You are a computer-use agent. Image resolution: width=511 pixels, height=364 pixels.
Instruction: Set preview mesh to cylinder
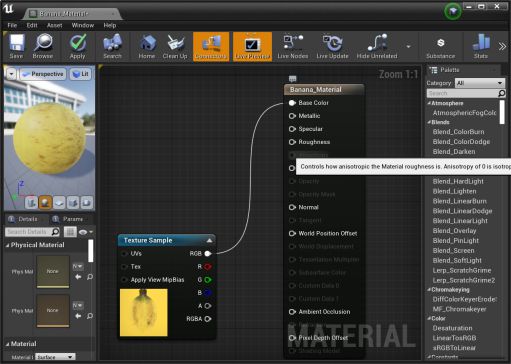point(31,202)
